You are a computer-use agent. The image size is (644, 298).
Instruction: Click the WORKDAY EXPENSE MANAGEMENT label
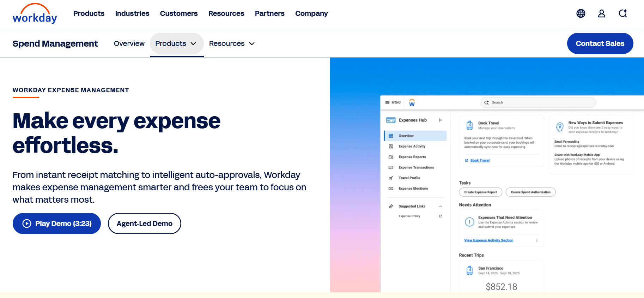tap(71, 90)
